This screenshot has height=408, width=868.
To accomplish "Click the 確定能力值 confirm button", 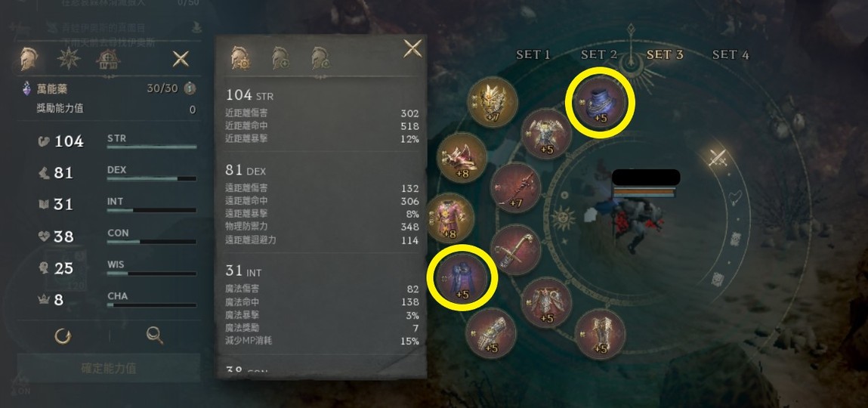I will [109, 368].
